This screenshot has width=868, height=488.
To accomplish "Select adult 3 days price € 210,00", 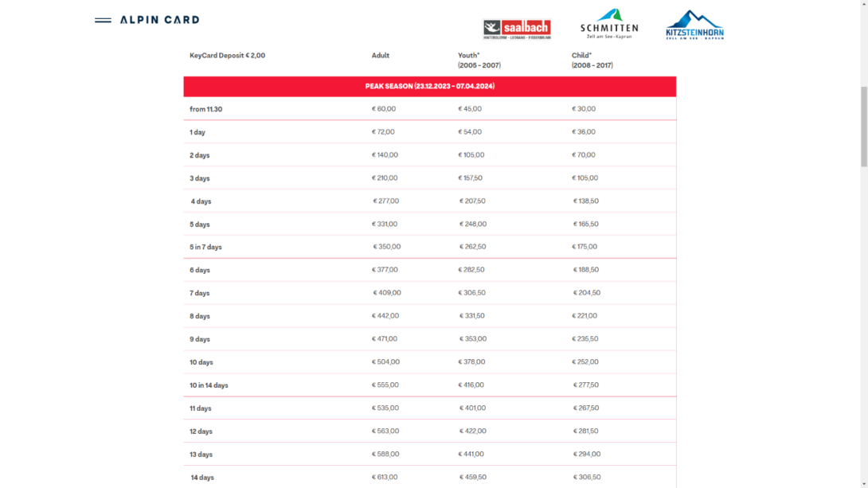I will tap(385, 178).
